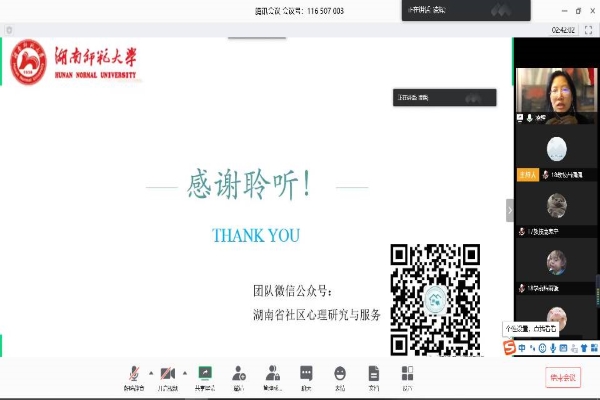Click the currently speaking indicator banner
Viewport: 600px width, 400px height.
pyautogui.click(x=445, y=97)
